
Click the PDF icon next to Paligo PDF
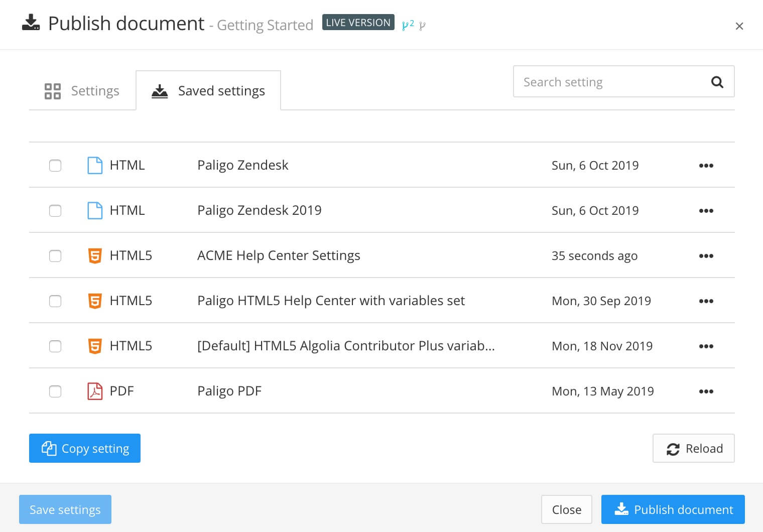pos(94,391)
